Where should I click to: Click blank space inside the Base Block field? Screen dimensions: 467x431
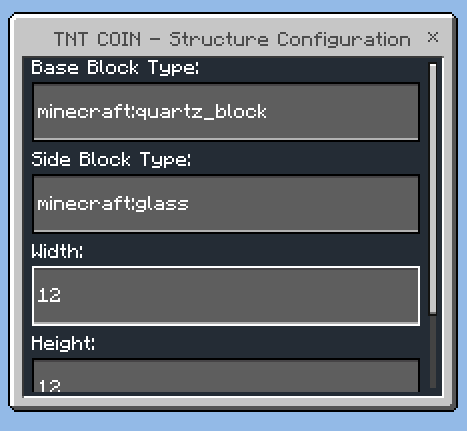(x=340, y=112)
